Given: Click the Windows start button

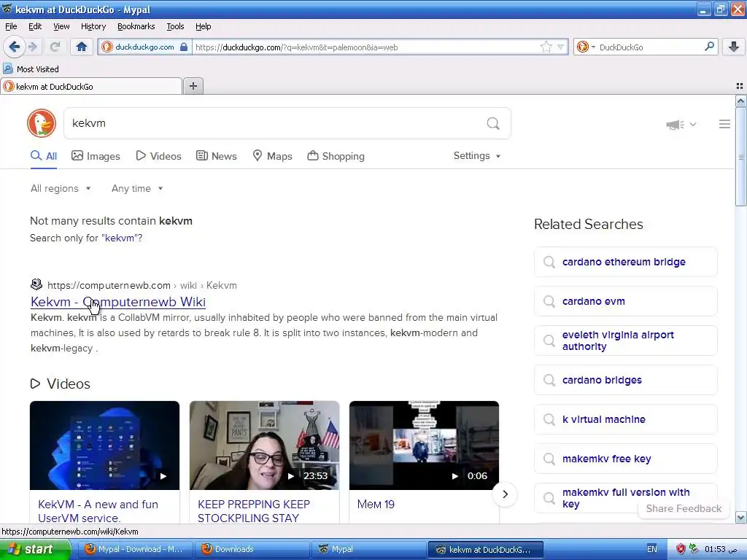Looking at the screenshot, I should click(x=34, y=549).
